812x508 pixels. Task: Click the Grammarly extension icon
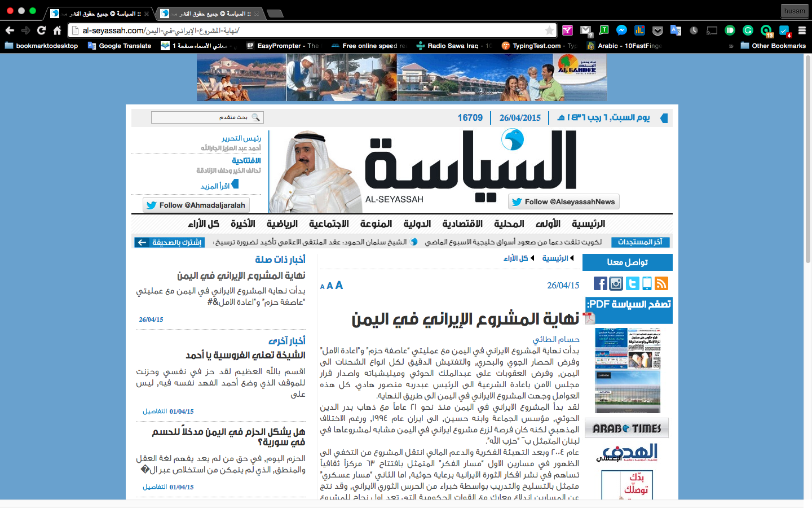748,30
